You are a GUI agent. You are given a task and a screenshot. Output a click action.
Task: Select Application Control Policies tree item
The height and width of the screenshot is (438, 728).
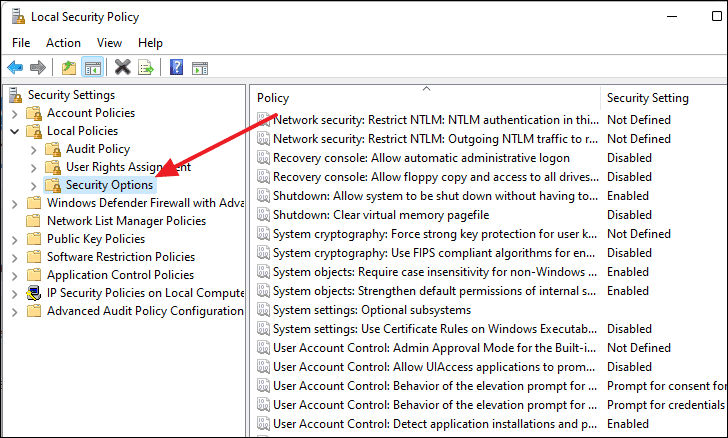(120, 275)
